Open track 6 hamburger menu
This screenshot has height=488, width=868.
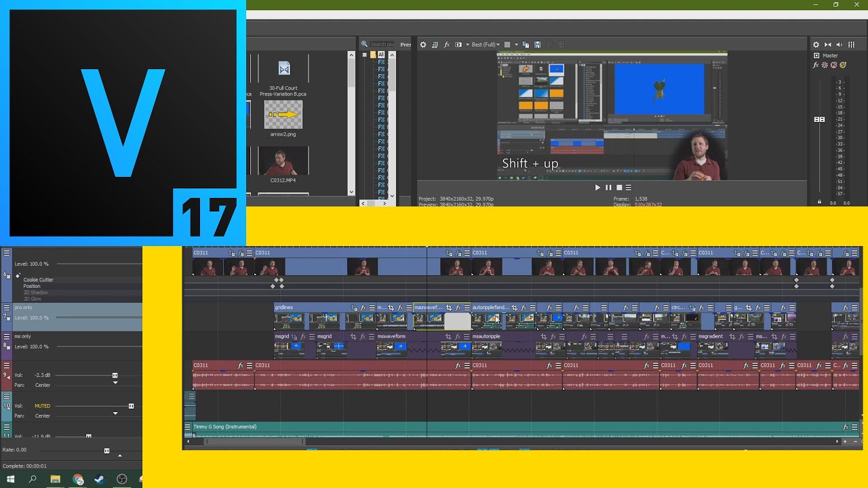click(7, 253)
